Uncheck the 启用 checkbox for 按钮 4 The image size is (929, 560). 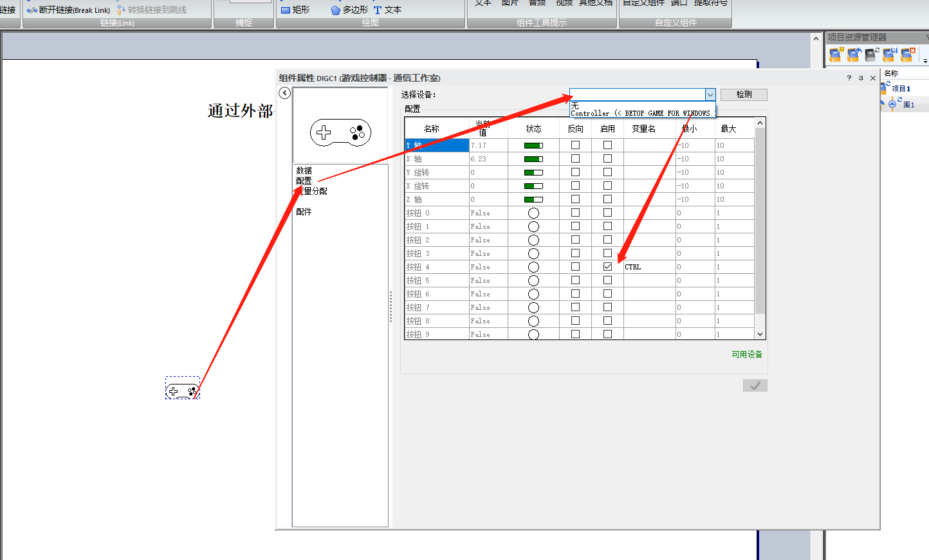tap(607, 267)
